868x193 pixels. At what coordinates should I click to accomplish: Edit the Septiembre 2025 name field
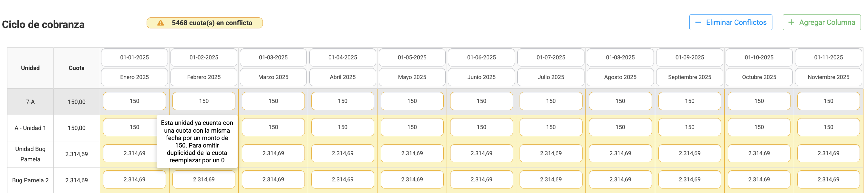pos(690,77)
